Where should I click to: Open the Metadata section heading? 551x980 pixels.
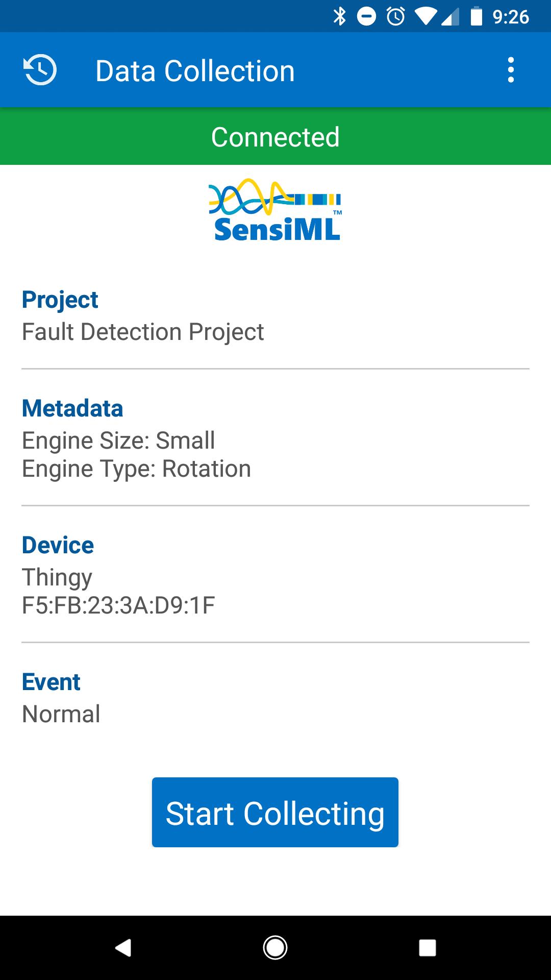(72, 408)
